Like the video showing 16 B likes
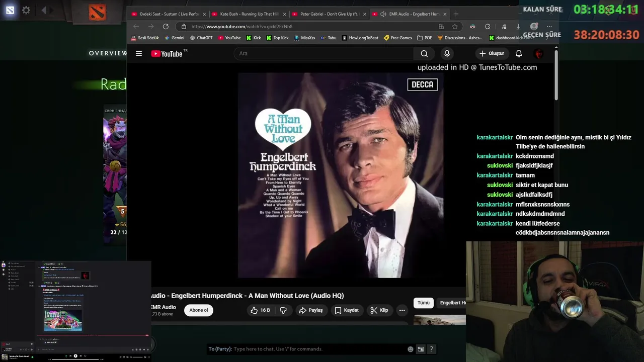 260,310
